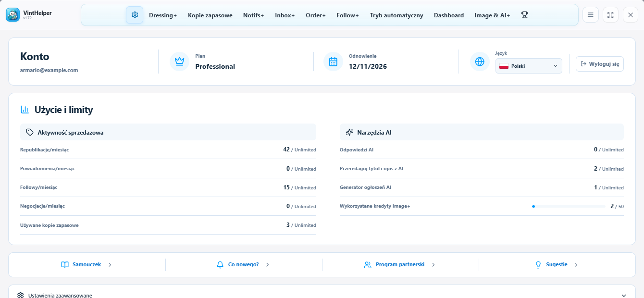Click the armario@example.com account email

(49, 70)
